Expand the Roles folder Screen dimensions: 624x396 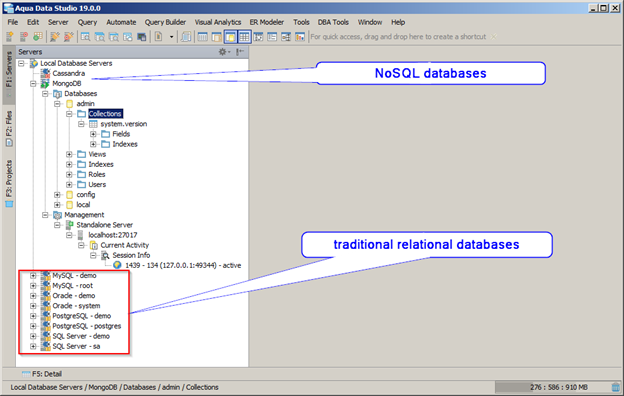point(69,174)
